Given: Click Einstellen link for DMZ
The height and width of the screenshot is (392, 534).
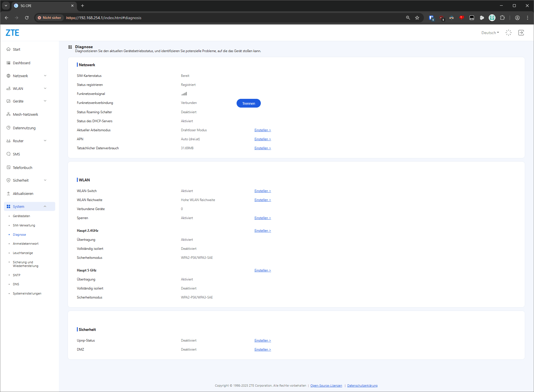Looking at the screenshot, I should click(262, 349).
